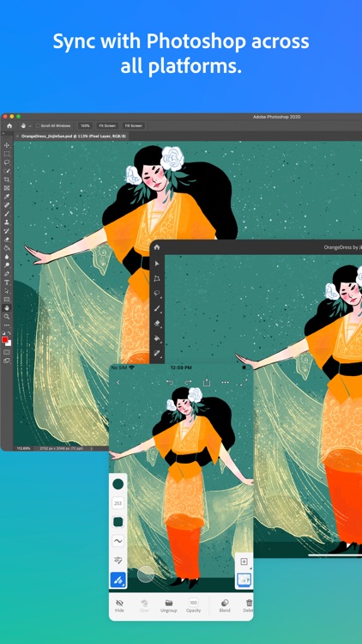Select the Rectangular Marquee tool
362x644 pixels.
click(x=7, y=154)
